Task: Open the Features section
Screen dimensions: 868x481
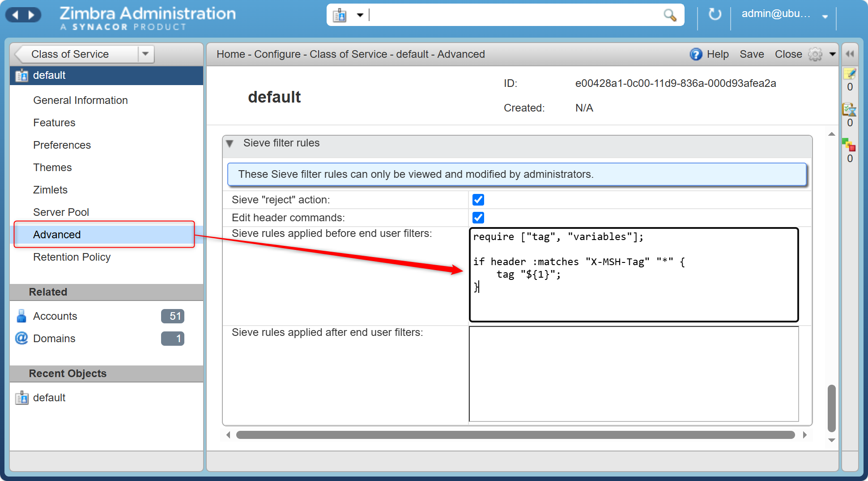Action: click(x=54, y=123)
